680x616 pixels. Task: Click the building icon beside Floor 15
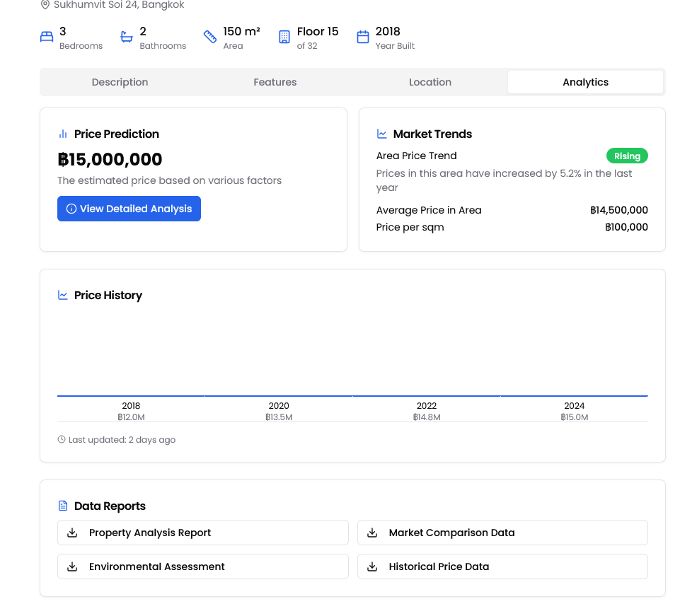[x=284, y=37]
